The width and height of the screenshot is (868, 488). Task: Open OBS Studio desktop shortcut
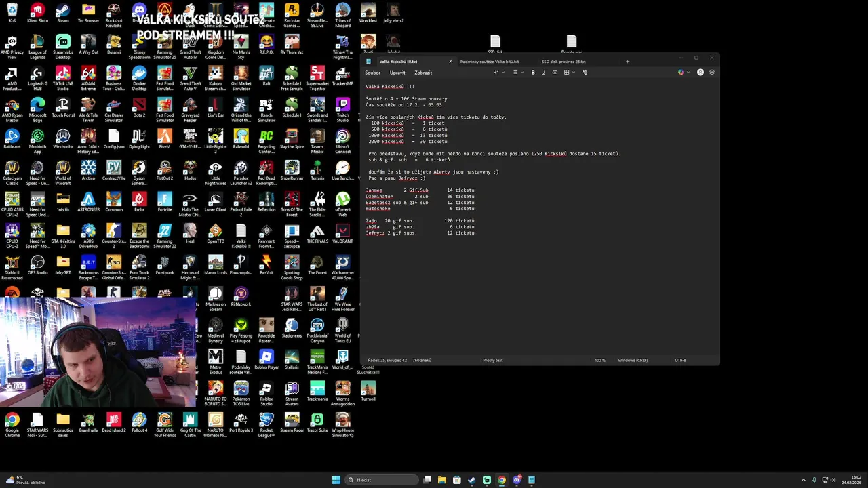pyautogui.click(x=37, y=265)
